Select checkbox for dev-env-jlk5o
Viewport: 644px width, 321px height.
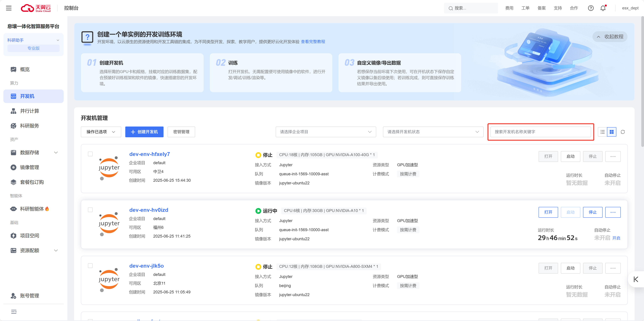(90, 265)
